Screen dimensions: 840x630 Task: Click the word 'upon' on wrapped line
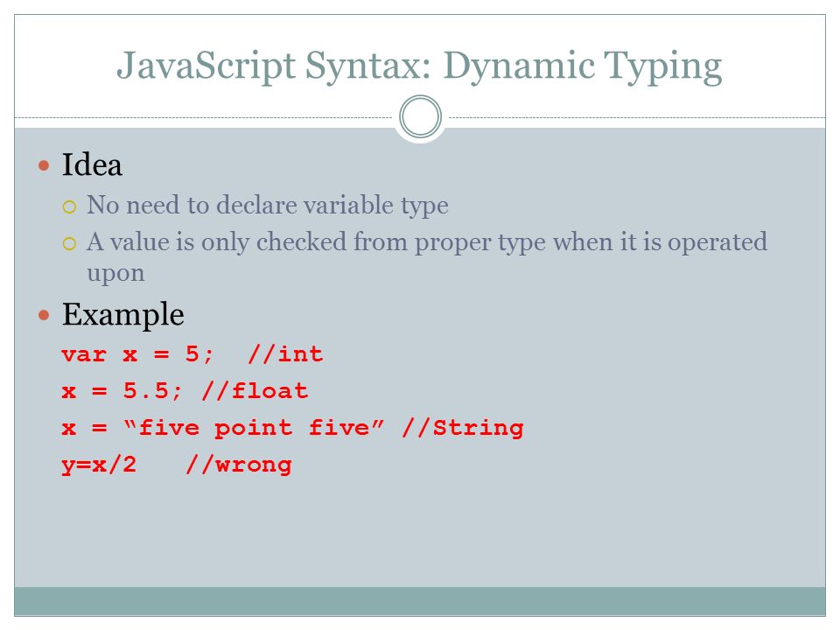115,274
